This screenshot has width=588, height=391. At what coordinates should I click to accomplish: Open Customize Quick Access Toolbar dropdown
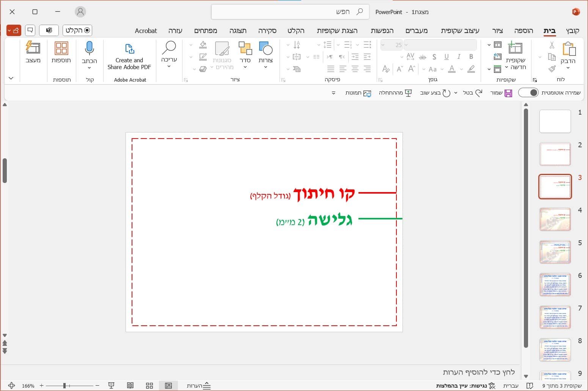[333, 93]
